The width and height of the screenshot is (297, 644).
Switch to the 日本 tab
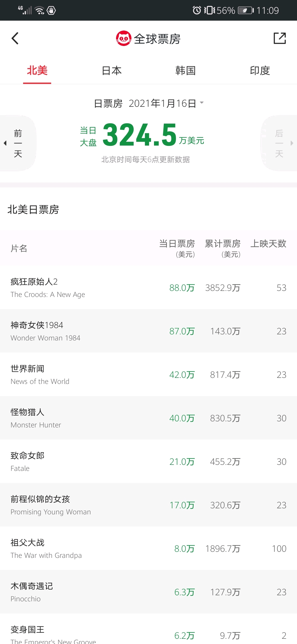(111, 70)
